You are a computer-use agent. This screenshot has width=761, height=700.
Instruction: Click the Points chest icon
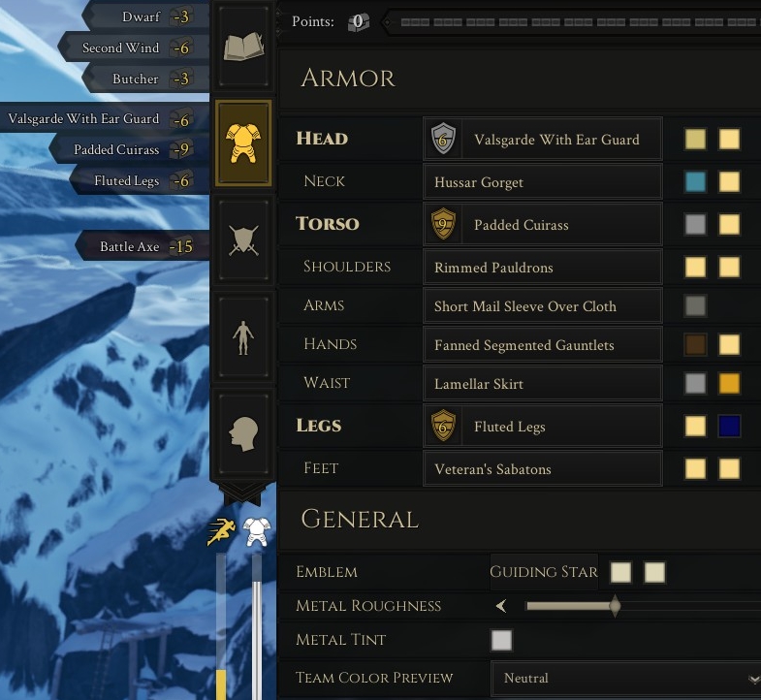358,22
